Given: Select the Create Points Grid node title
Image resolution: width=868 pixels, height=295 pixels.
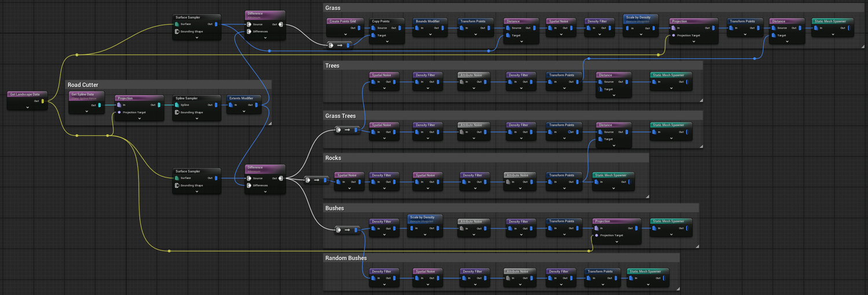Looking at the screenshot, I should pyautogui.click(x=343, y=21).
